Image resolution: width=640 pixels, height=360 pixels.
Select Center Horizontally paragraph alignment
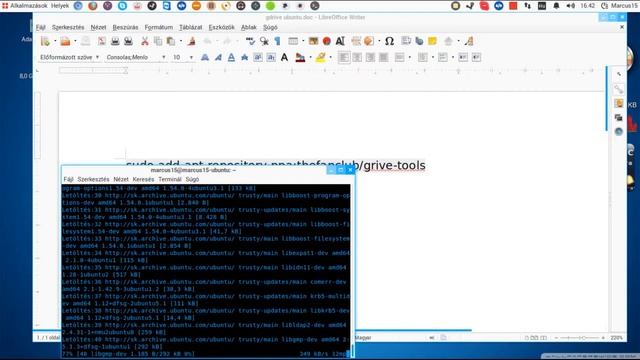357,58
